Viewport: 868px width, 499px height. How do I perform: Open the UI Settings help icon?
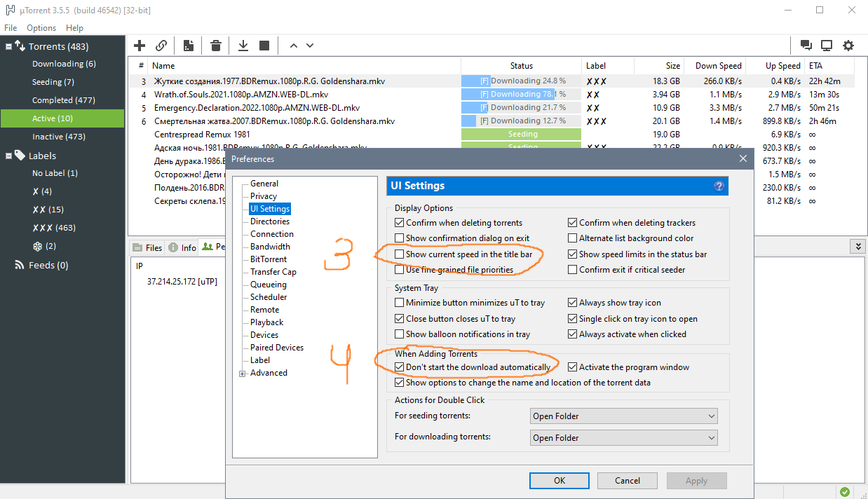click(x=719, y=186)
